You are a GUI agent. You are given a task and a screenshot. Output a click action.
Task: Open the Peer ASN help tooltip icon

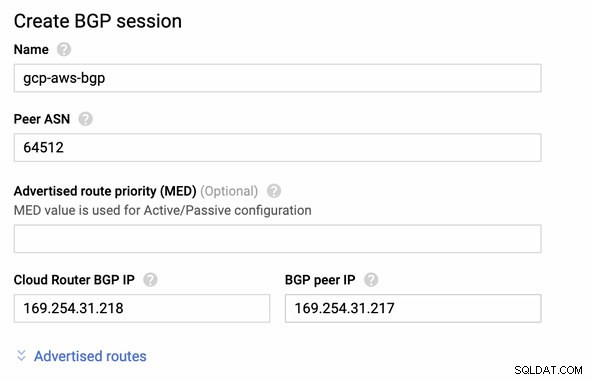point(85,119)
